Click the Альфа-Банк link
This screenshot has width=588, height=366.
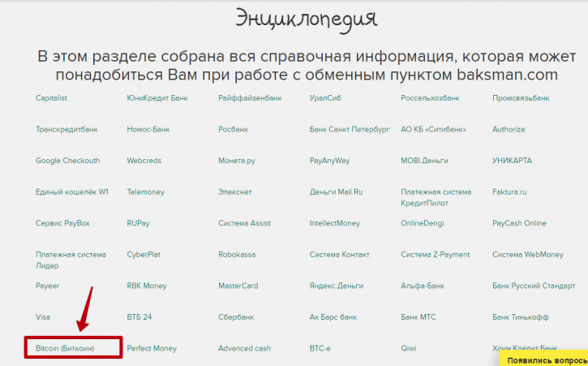pyautogui.click(x=423, y=286)
